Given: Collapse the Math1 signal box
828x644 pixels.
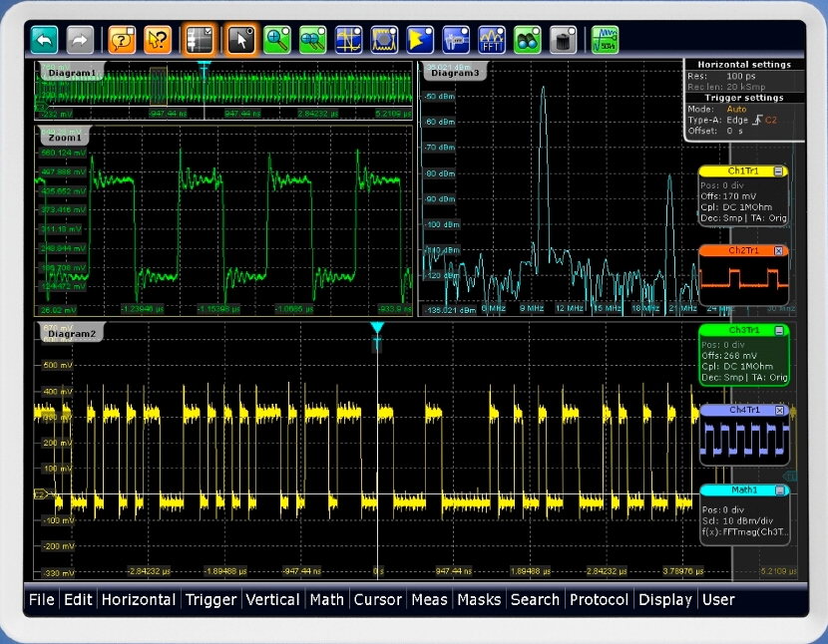Looking at the screenshot, I should click(779, 489).
